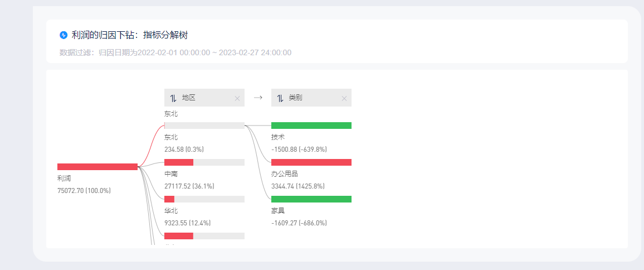Select the 利润 root node bar
Viewport: 644px width, 270px height.
(97, 167)
